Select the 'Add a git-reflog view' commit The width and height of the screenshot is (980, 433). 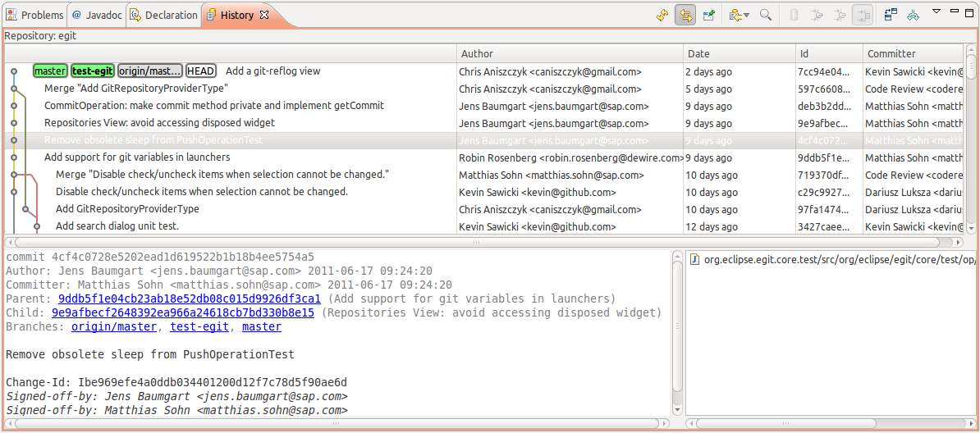click(272, 71)
